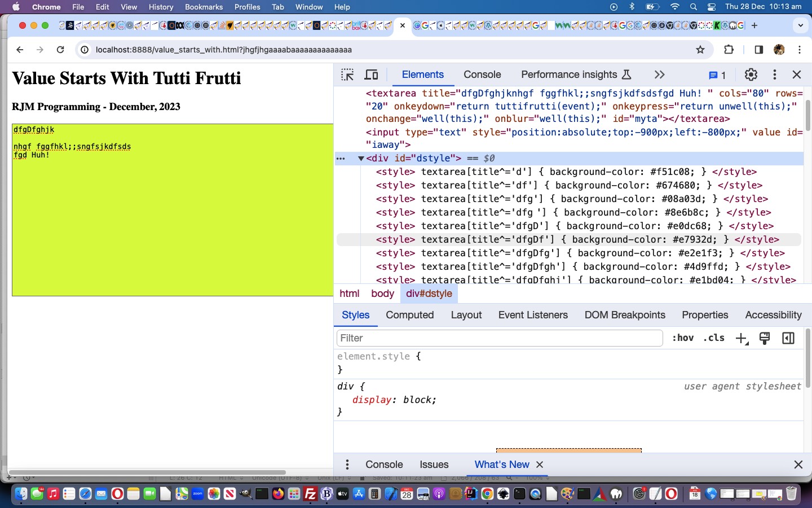The height and width of the screenshot is (508, 812).
Task: Switch to the Console tab
Action: click(482, 75)
